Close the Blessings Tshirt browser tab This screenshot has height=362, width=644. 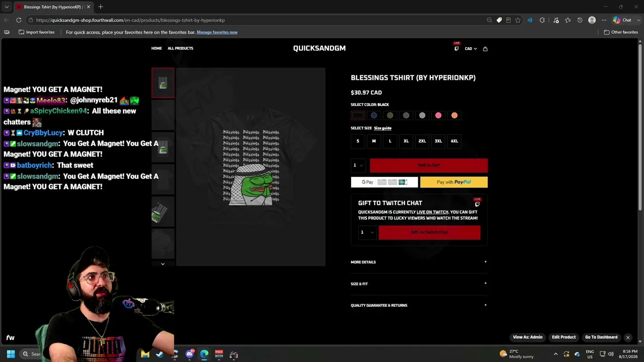pos(88,7)
